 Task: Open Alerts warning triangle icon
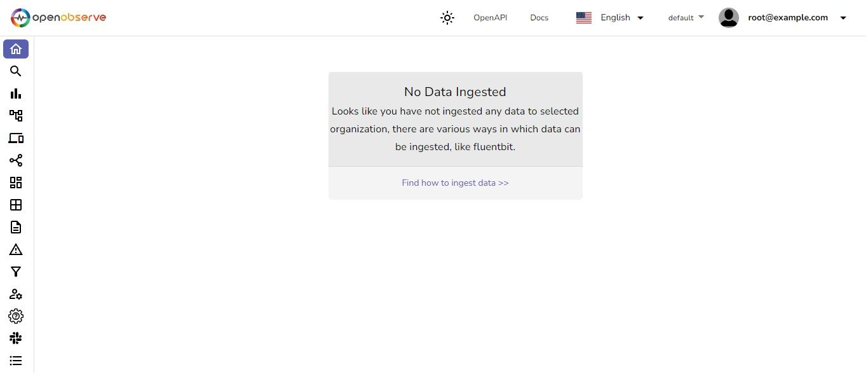point(16,249)
